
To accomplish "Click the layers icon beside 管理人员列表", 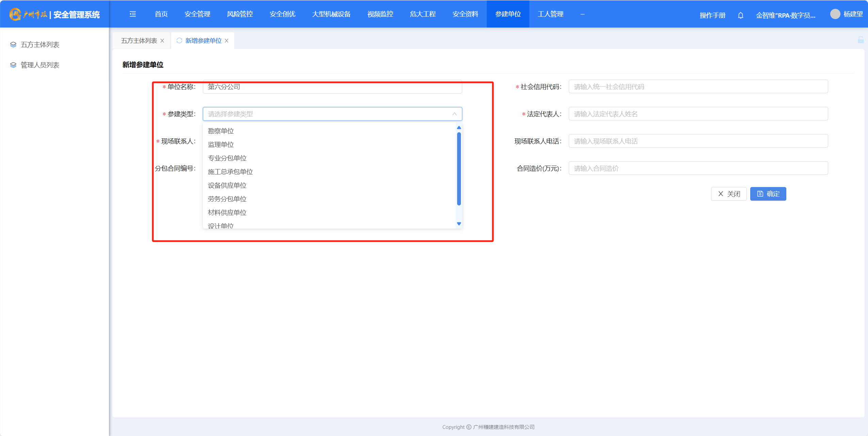I will 13,65.
